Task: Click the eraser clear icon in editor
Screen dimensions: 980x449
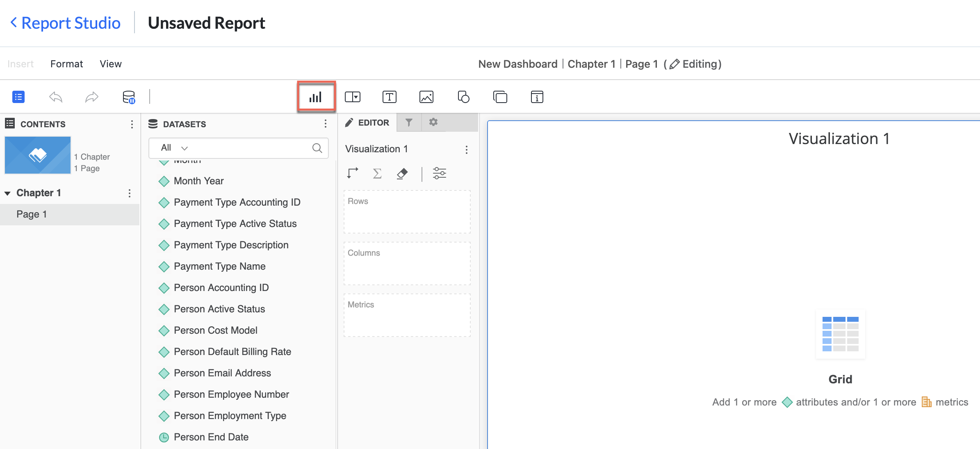Action: (x=402, y=174)
